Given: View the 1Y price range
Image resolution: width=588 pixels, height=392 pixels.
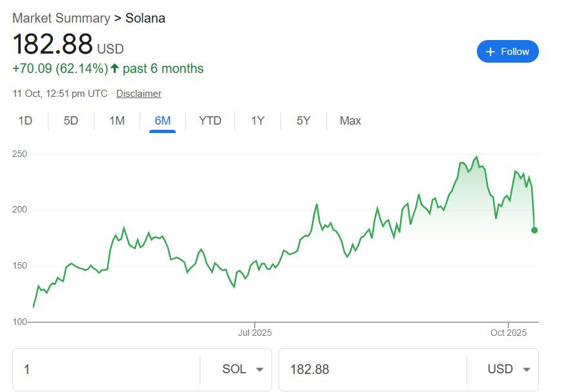Looking at the screenshot, I should coord(258,121).
